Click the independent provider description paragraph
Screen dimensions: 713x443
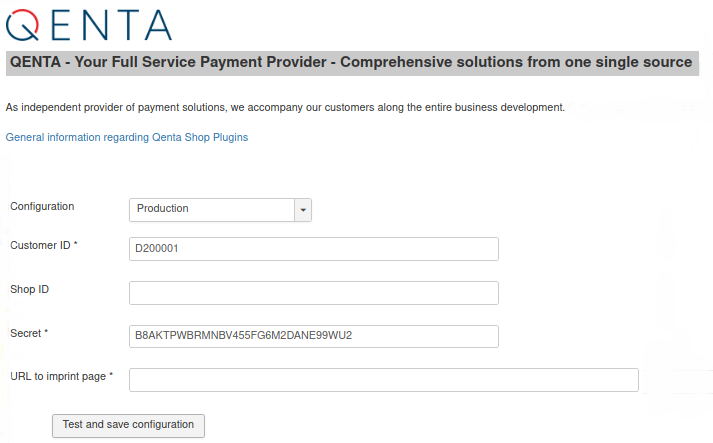285,107
